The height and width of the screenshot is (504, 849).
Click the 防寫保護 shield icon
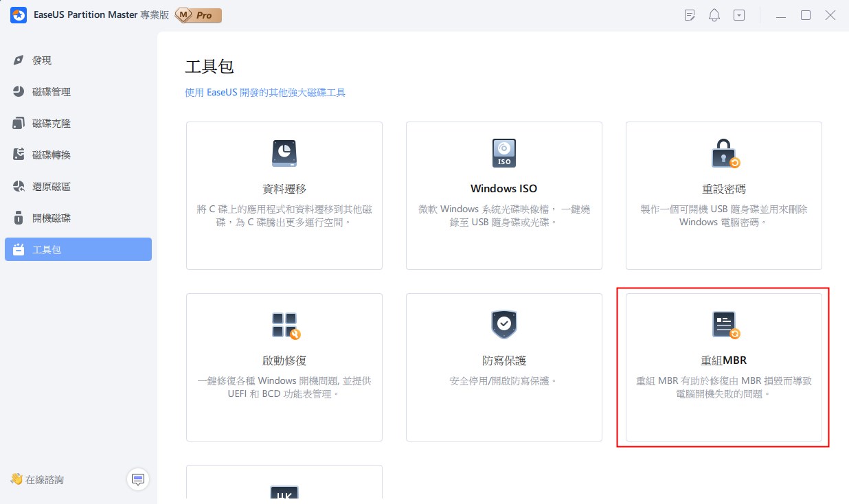503,325
